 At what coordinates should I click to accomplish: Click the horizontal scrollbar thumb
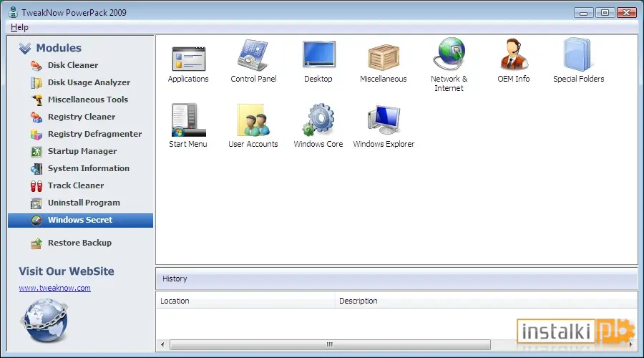pos(330,344)
